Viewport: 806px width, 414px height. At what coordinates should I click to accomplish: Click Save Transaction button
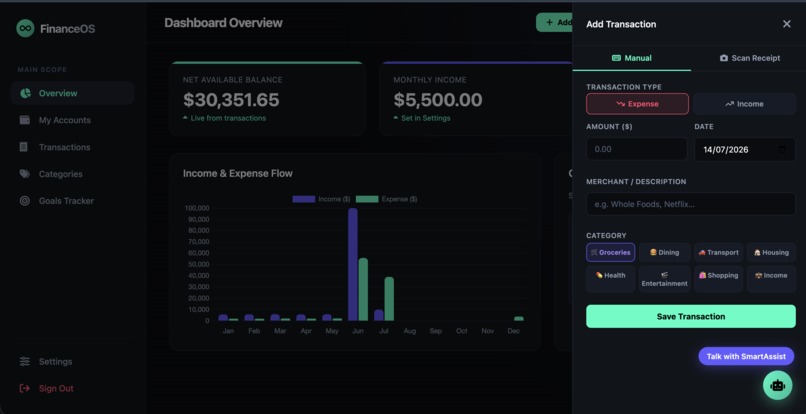(691, 316)
